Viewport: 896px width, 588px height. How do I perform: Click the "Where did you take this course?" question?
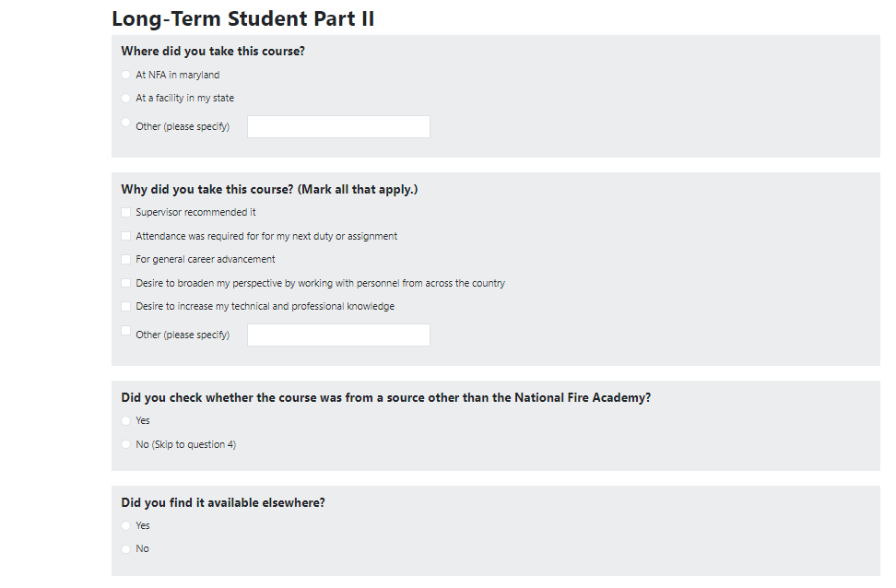tap(213, 52)
